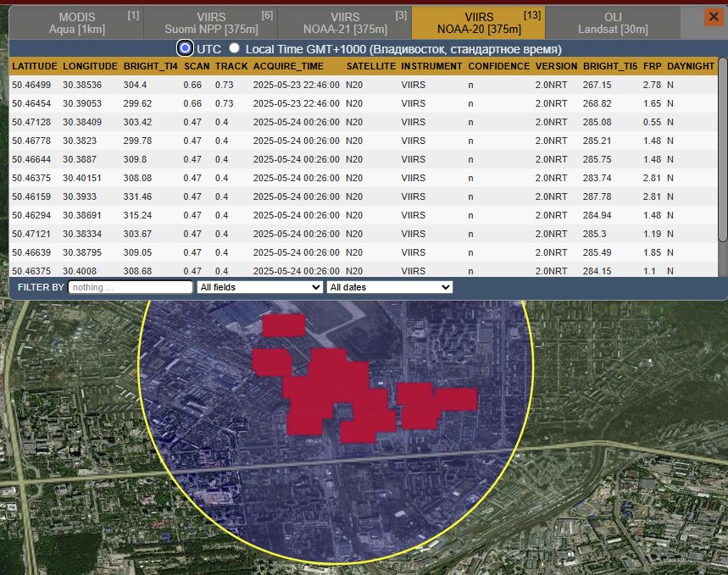Click BRIGHT_TI5 value 268.82
The height and width of the screenshot is (575, 728).
click(597, 103)
